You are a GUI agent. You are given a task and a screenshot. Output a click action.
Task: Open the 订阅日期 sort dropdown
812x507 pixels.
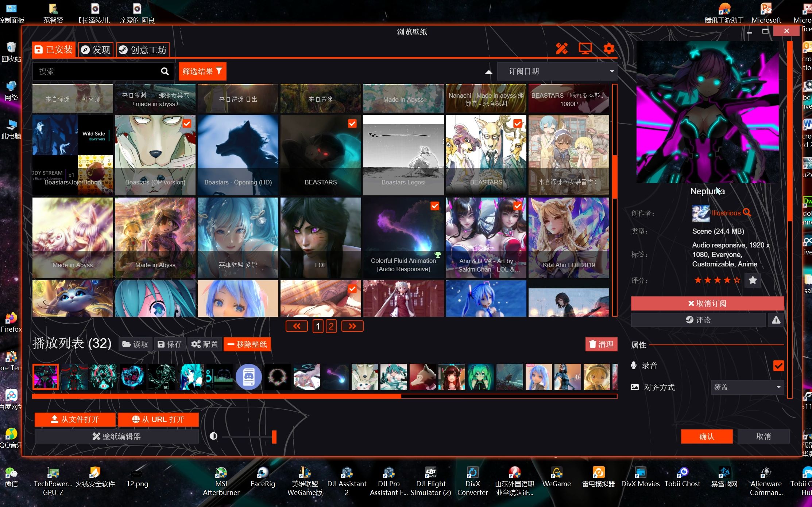(557, 71)
